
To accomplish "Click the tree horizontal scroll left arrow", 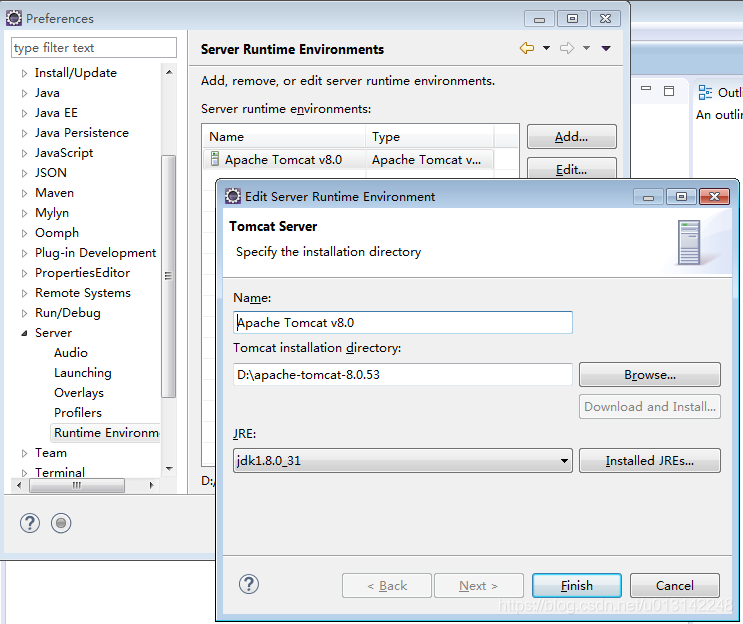I will 19,485.
